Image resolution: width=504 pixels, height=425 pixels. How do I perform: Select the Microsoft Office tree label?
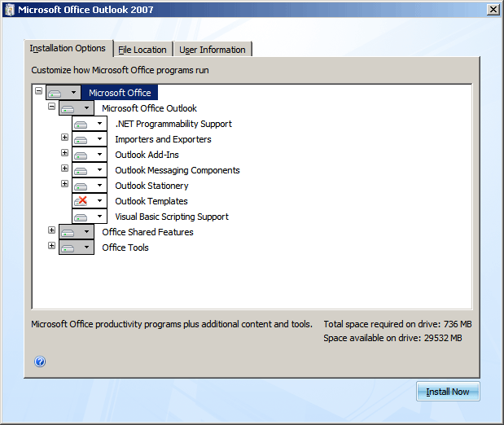tap(120, 93)
